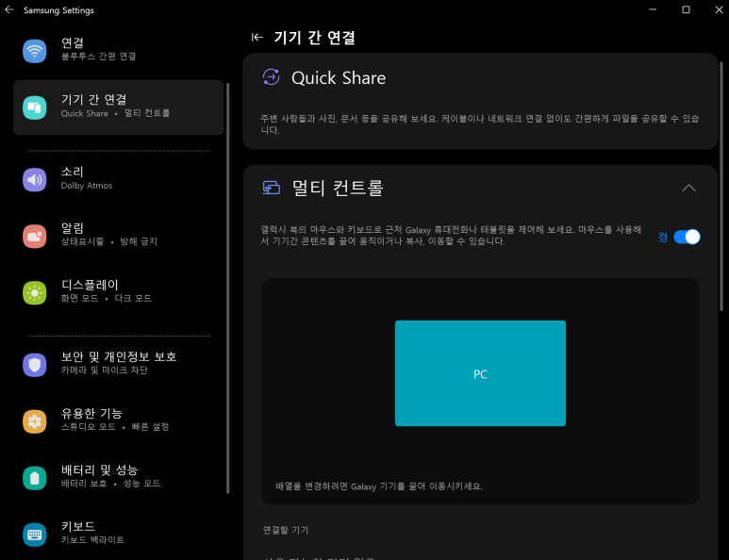Open the Quick Share heading
The image size is (729, 560).
339,77
